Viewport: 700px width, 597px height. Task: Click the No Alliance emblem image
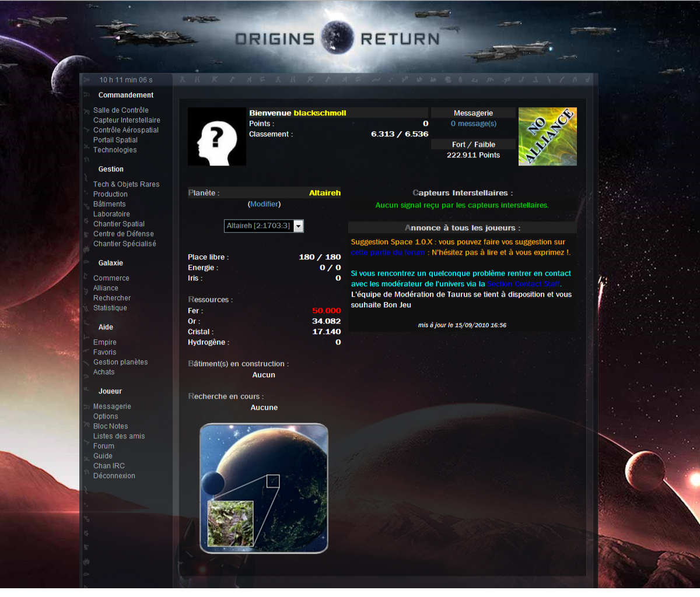point(547,136)
